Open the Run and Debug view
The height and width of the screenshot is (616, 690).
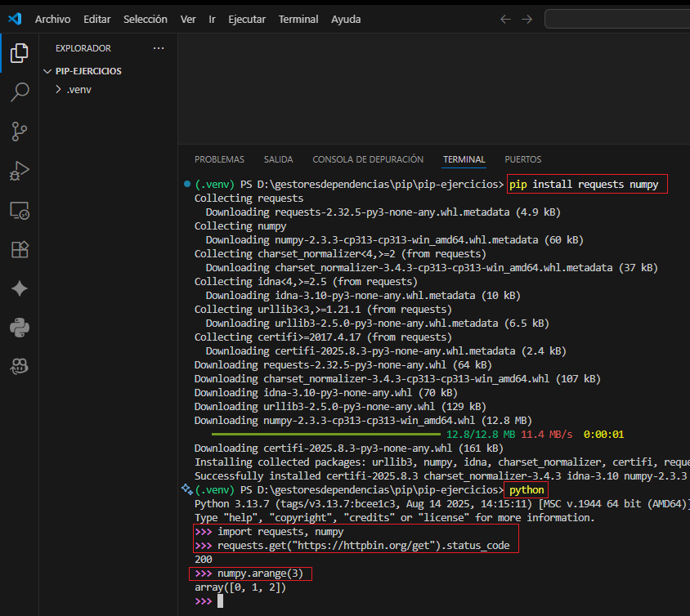[x=19, y=171]
